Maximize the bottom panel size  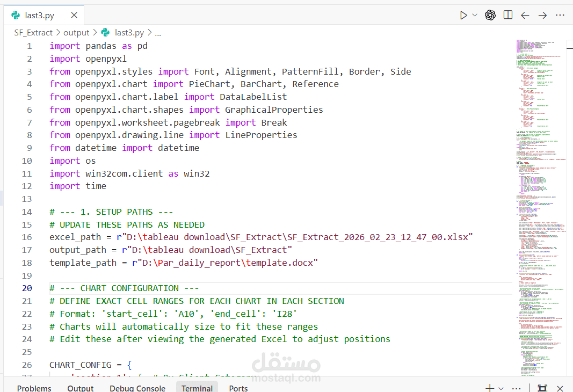pyautogui.click(x=542, y=388)
